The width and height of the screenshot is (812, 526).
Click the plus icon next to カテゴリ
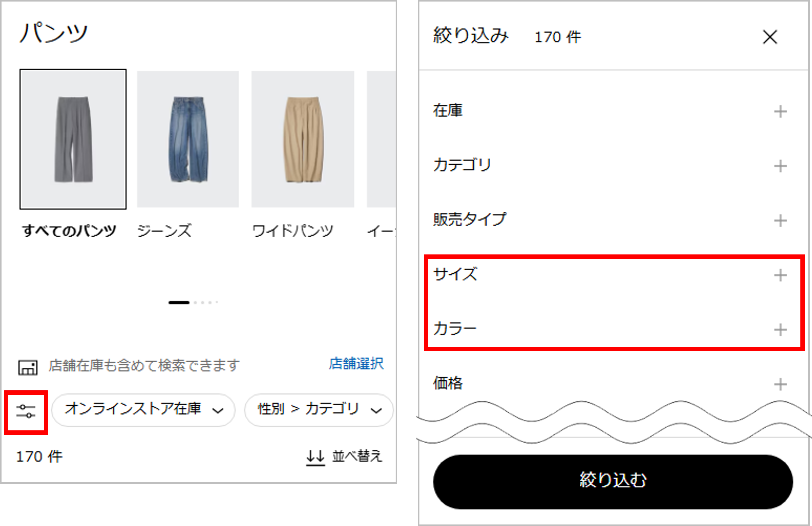(x=781, y=166)
